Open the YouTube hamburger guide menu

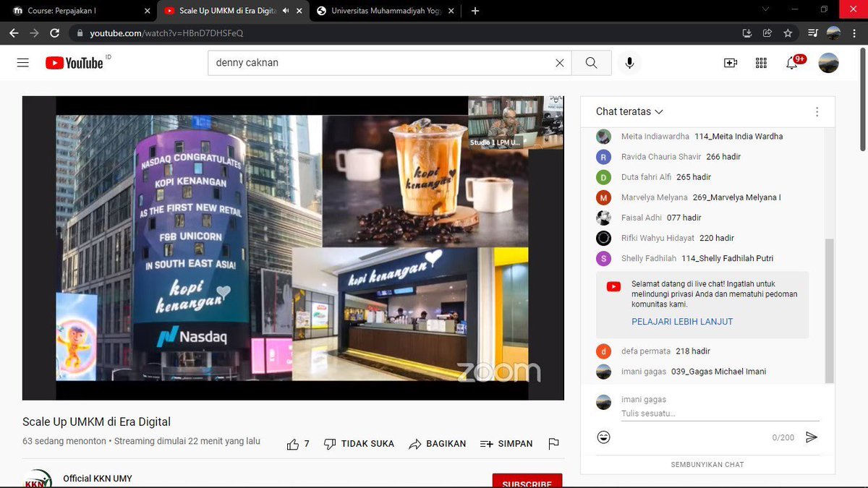[x=23, y=63]
